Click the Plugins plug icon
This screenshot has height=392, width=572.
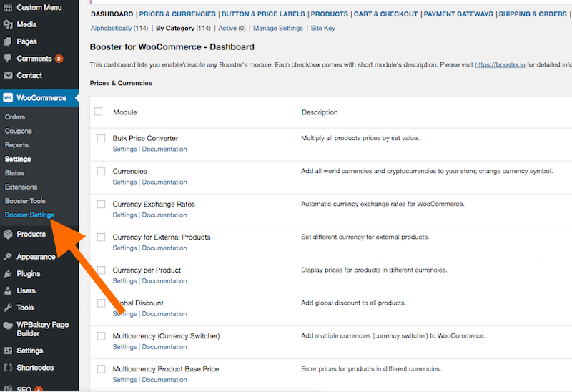(8, 274)
